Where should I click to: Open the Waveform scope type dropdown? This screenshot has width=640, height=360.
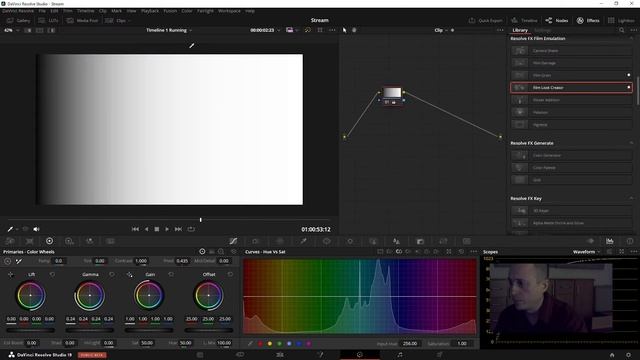coord(587,252)
